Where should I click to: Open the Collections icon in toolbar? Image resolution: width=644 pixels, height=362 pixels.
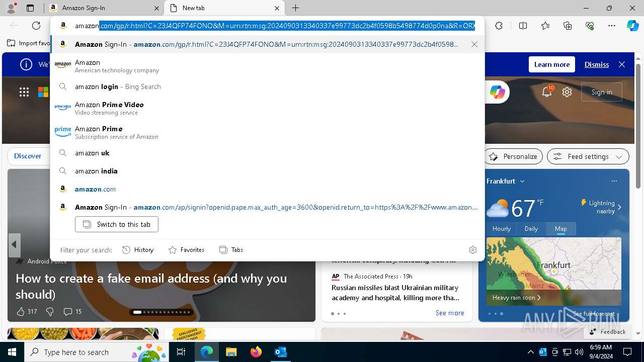click(568, 26)
